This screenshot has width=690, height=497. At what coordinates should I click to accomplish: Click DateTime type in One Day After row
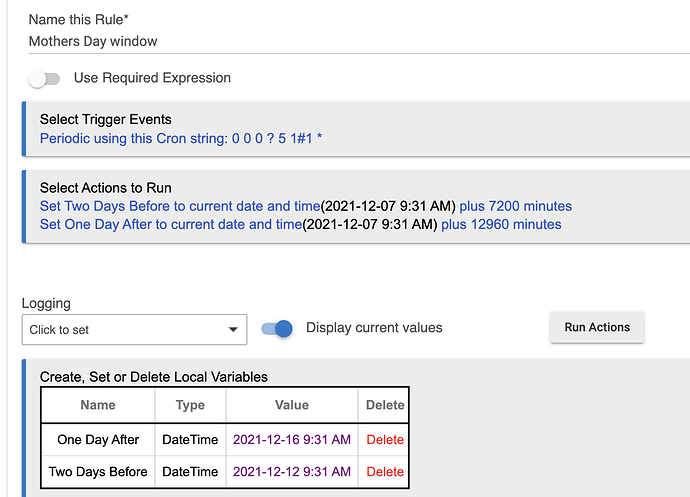coord(190,439)
